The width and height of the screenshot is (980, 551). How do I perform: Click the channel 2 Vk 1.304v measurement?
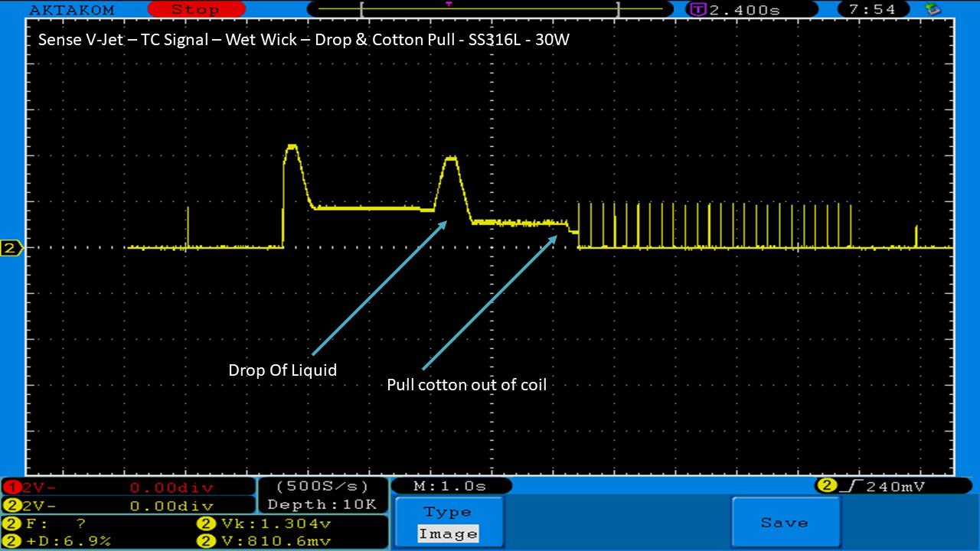(264, 524)
